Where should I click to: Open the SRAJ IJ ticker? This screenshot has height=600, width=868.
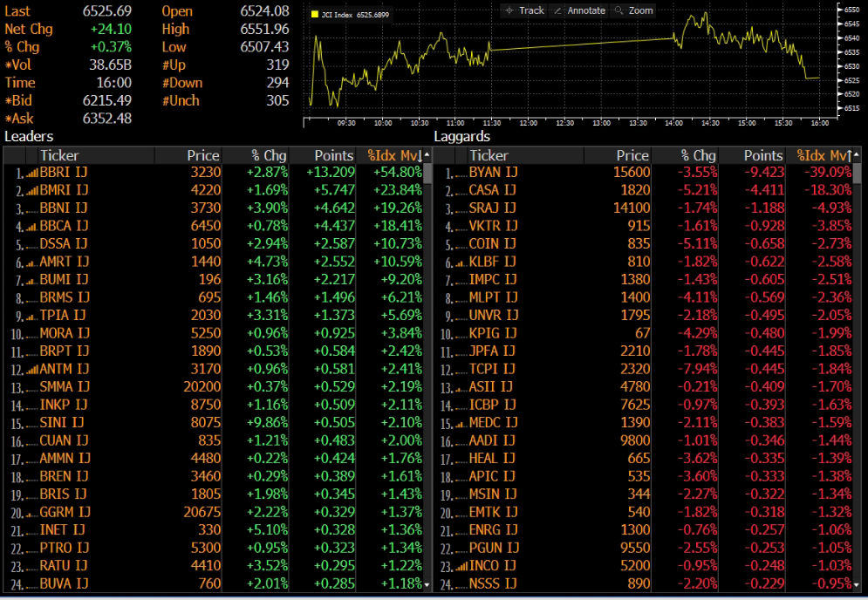click(x=492, y=208)
